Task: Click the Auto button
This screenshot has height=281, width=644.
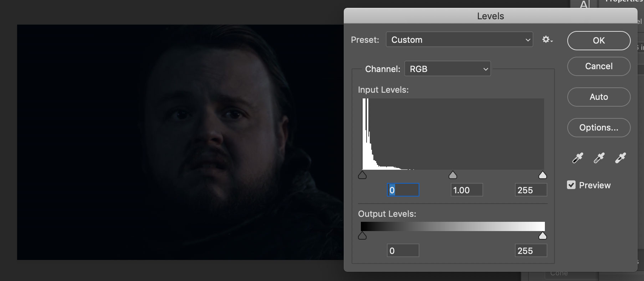Action: [x=599, y=97]
